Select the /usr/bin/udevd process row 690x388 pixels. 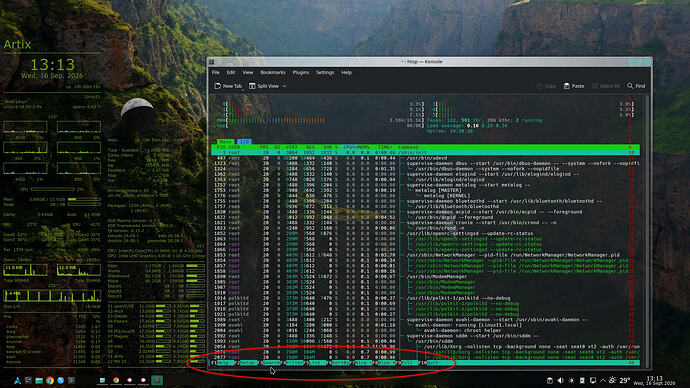click(425, 158)
